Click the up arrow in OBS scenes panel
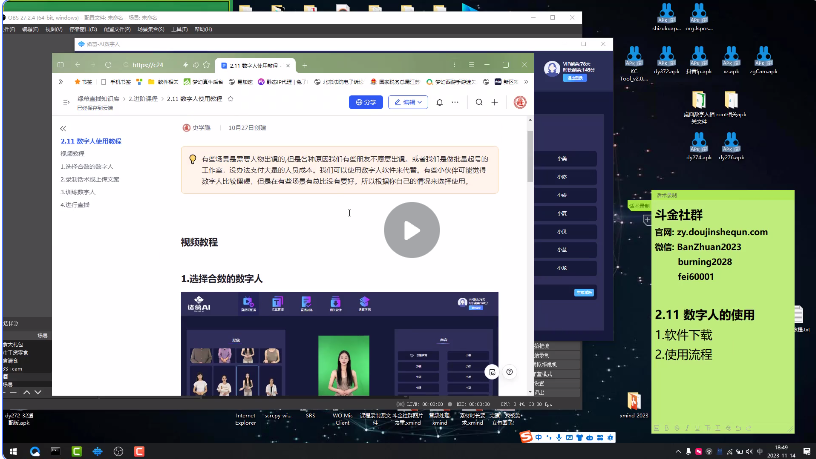Viewport: 816px width, 459px height. coord(27,392)
